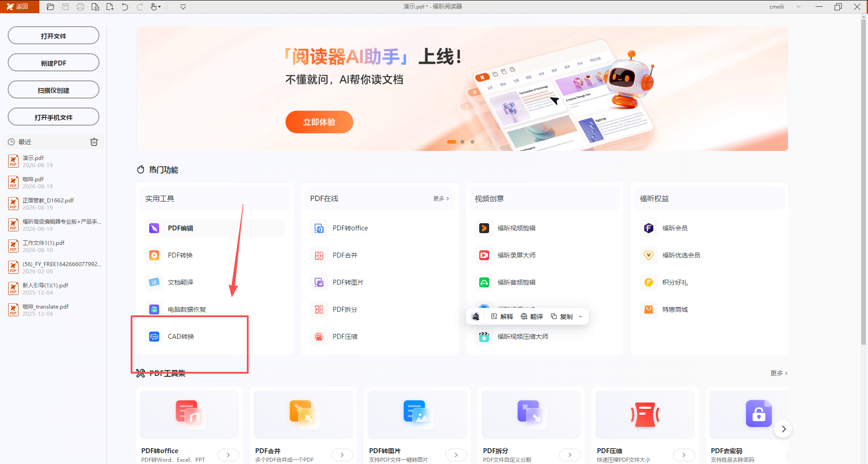The image size is (868, 464).
Task: Click the 电脑数据恢复 icon
Action: 154,309
